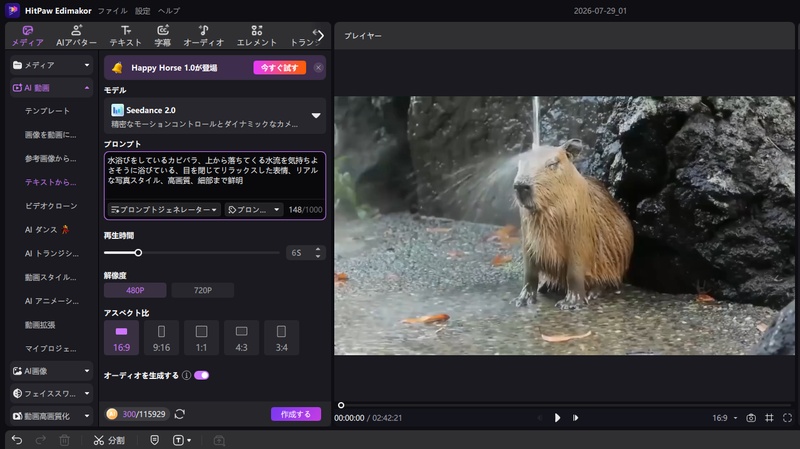Select テンプレート in the sidebar
The width and height of the screenshot is (800, 449).
tap(47, 111)
